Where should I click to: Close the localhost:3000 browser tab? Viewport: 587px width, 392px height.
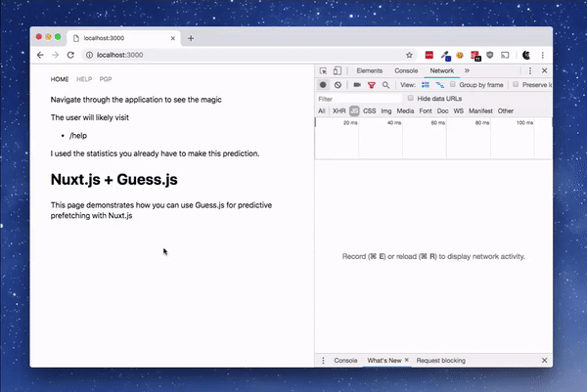pos(173,38)
